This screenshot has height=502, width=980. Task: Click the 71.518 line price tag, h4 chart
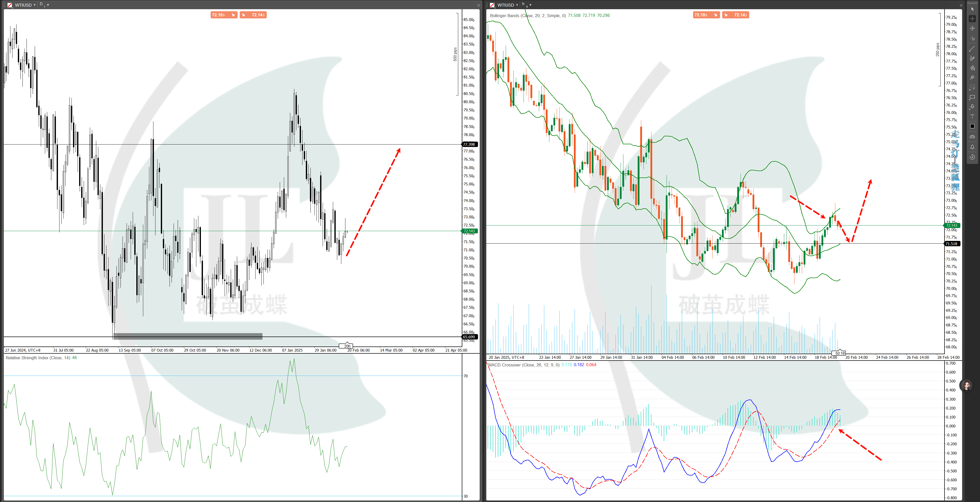click(952, 244)
